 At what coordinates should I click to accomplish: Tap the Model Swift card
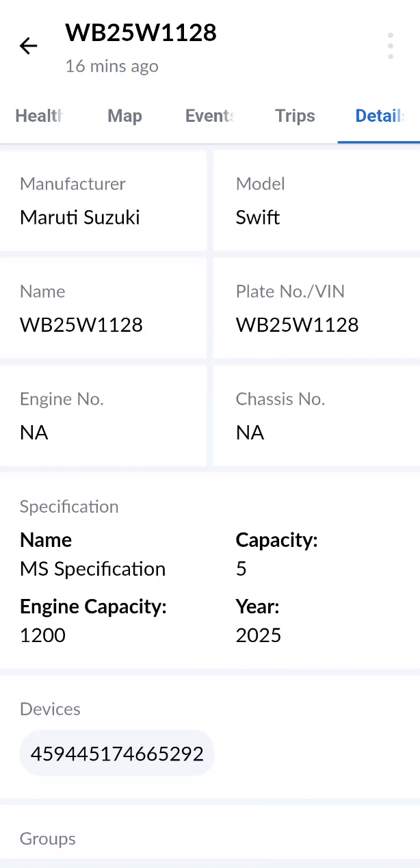[x=316, y=201]
